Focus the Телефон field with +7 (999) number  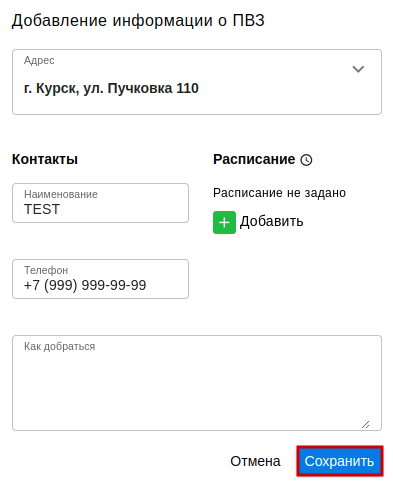coord(100,279)
